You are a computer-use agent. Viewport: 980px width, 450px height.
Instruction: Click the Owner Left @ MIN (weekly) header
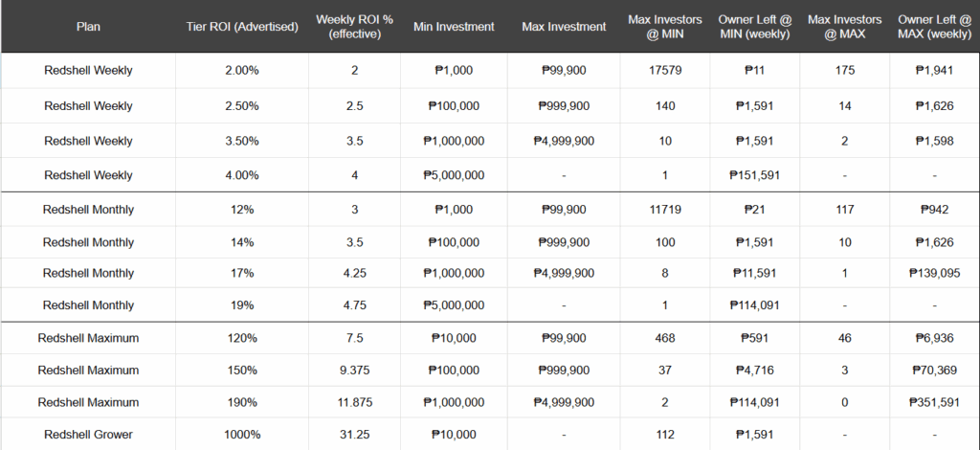pos(755,27)
